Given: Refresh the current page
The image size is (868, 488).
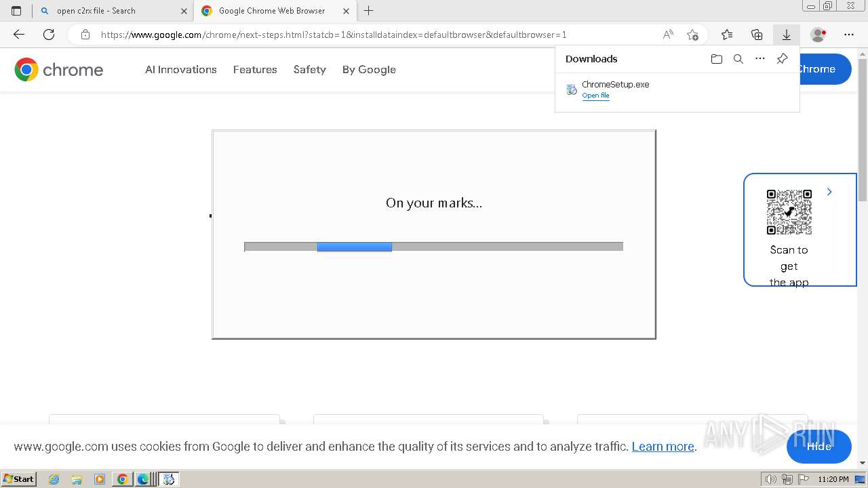Looking at the screenshot, I should pyautogui.click(x=49, y=35).
